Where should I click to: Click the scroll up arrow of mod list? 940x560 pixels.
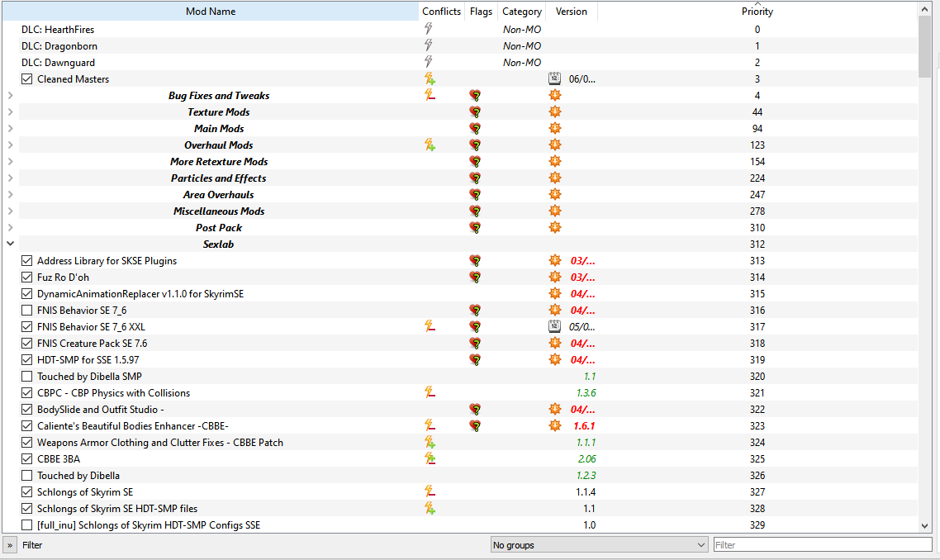tap(923, 9)
